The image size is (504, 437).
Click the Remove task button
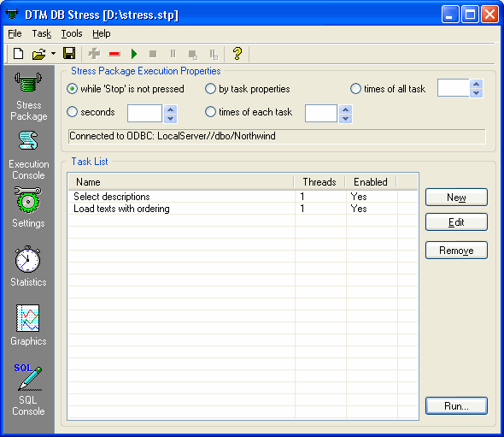coord(456,251)
